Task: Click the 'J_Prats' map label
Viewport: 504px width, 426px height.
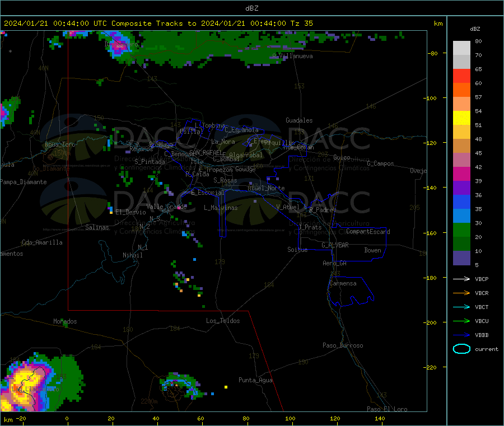Action: (310, 227)
